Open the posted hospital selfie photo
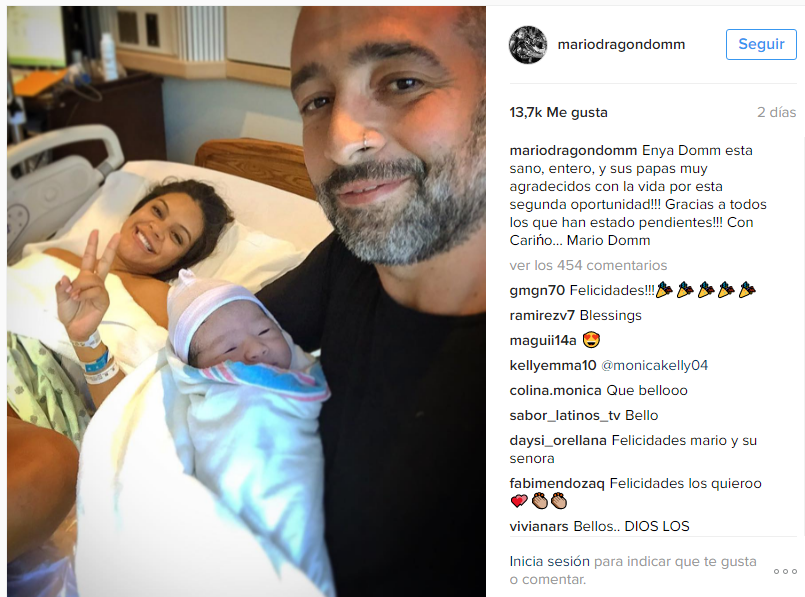This screenshot has width=805, height=597. pyautogui.click(x=246, y=301)
